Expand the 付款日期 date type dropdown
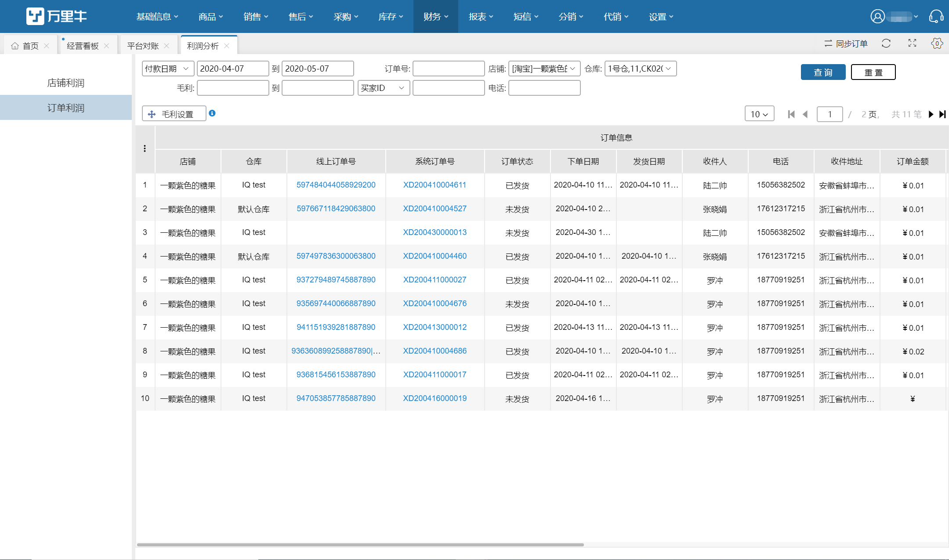949x560 pixels. tap(168, 69)
